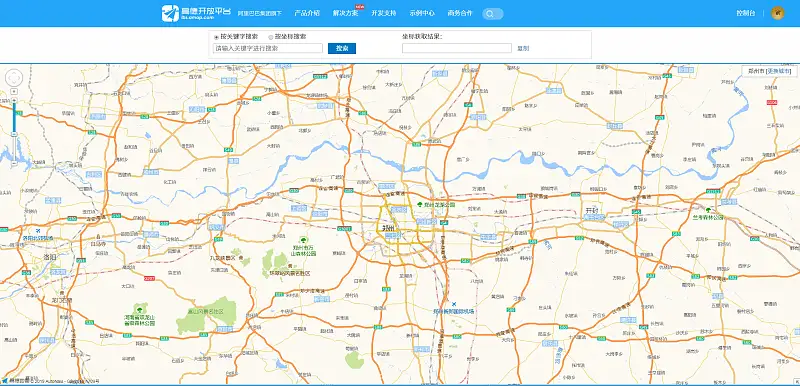
Task: Click the 复制 link beside coordinate result
Action: point(523,48)
